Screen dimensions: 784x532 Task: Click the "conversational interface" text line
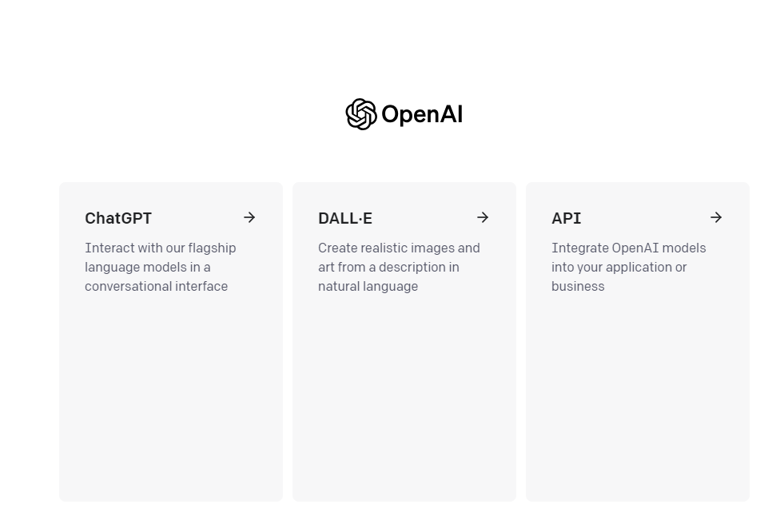(157, 286)
